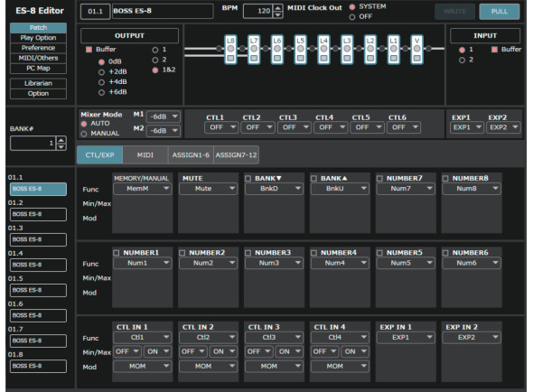The image size is (533, 392).
Task: Click the INPUT header button
Action: coord(485,36)
